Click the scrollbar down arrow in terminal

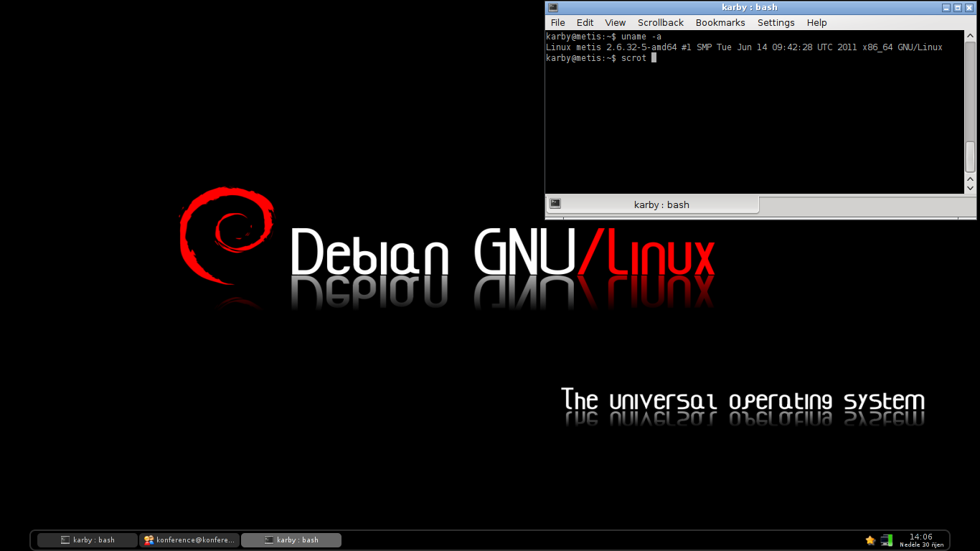point(970,188)
